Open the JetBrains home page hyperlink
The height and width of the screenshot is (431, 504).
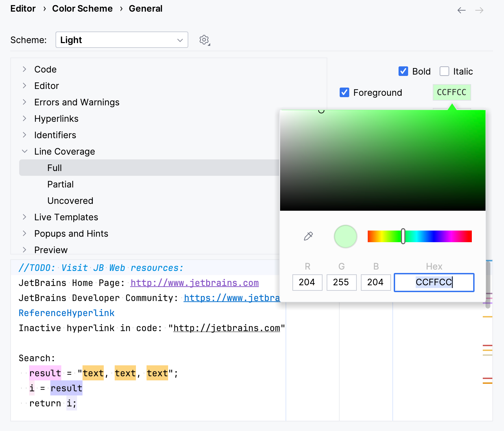(x=194, y=283)
